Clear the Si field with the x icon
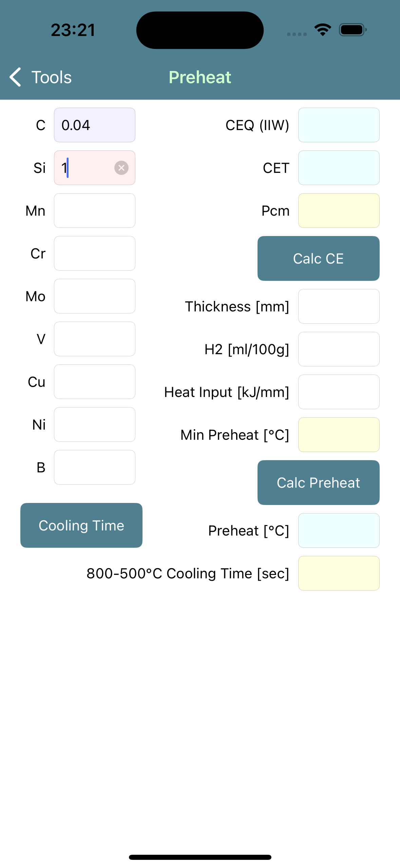Viewport: 400px width, 868px height. [121, 168]
